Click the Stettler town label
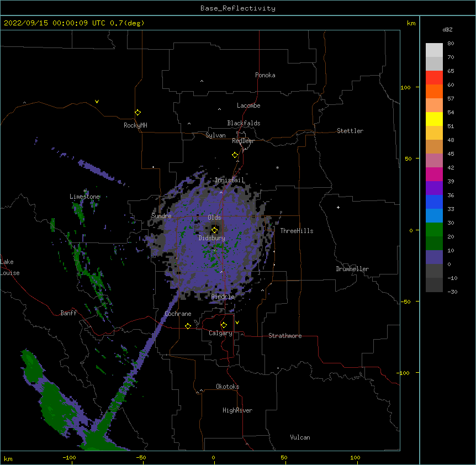 (350, 131)
